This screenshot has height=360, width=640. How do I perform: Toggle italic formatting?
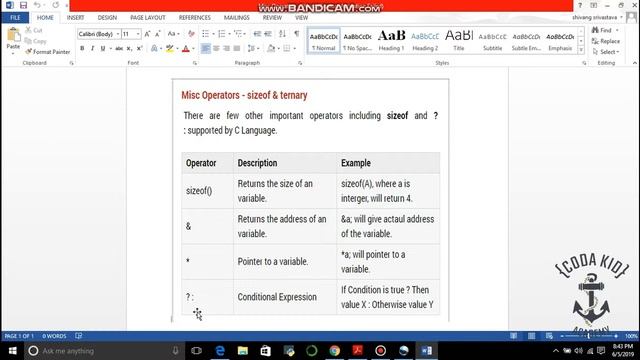tap(92, 48)
